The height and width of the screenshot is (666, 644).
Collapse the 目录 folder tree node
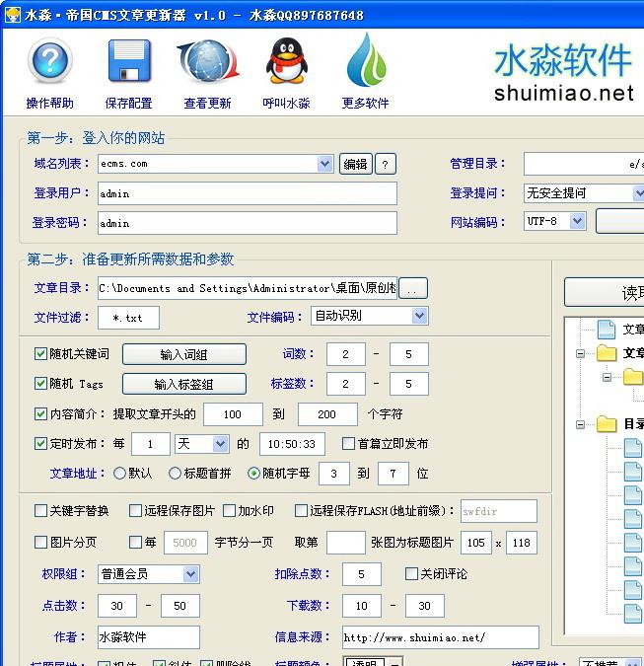click(580, 424)
